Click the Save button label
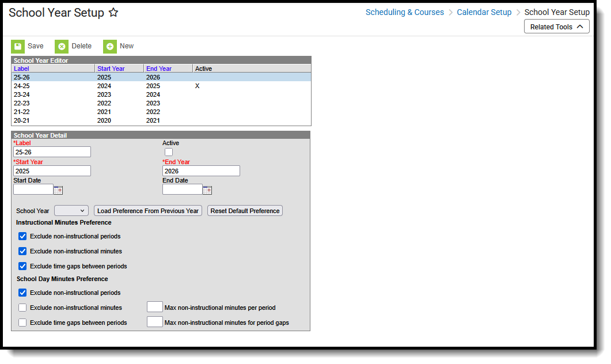 pos(36,46)
